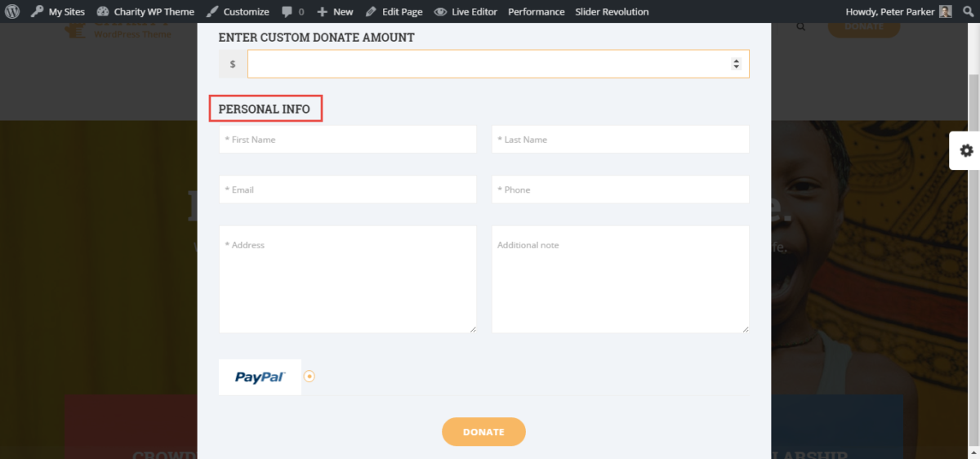This screenshot has height=459, width=980.
Task: Click the admin bar search icon
Action: [968, 11]
